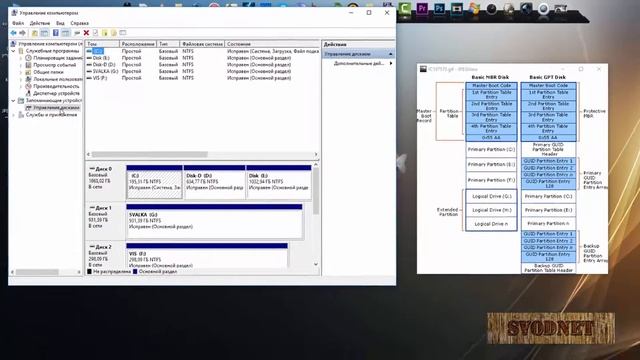Open the Вид menu

60,23
